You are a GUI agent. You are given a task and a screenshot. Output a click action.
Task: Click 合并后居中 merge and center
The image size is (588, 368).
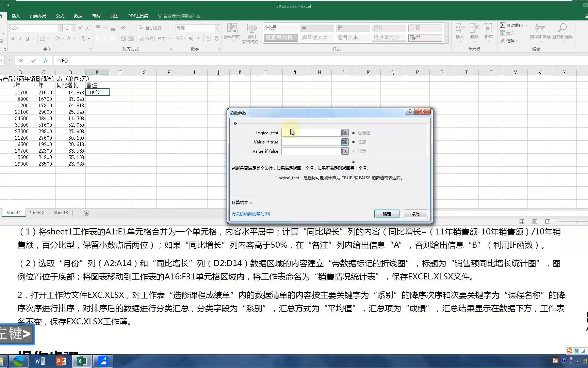152,39
